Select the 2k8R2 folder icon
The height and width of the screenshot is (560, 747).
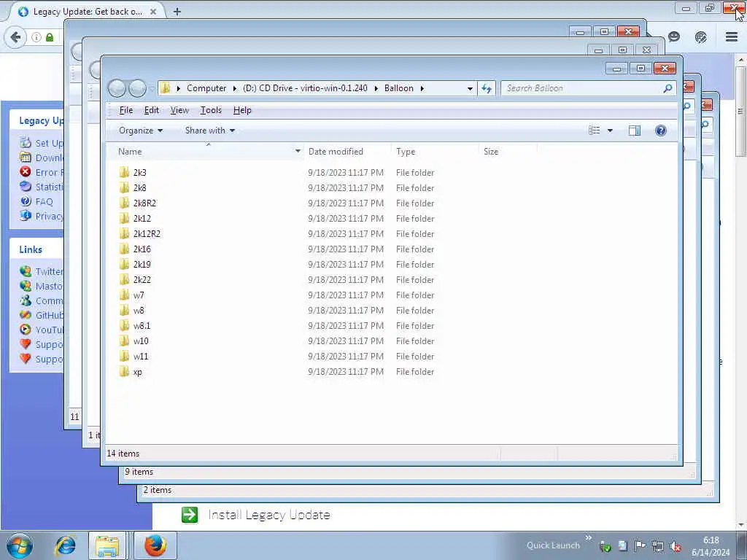pos(124,203)
